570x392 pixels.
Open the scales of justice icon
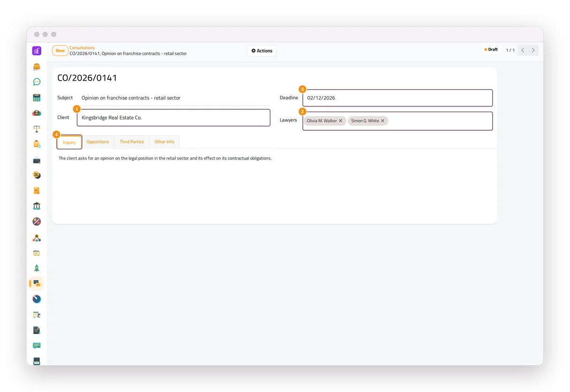tap(37, 128)
